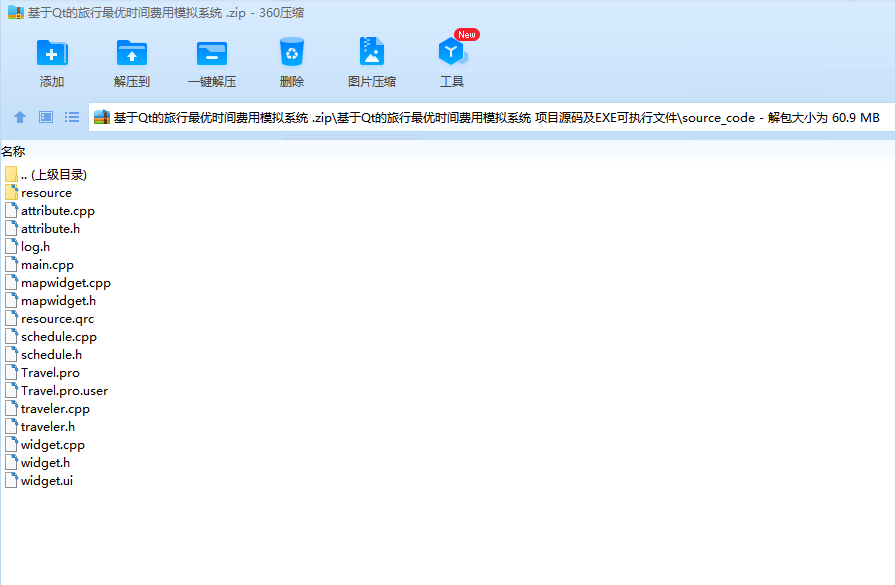The height and width of the screenshot is (585, 895).
Task: Select the file widget.ui
Action: (x=39, y=481)
